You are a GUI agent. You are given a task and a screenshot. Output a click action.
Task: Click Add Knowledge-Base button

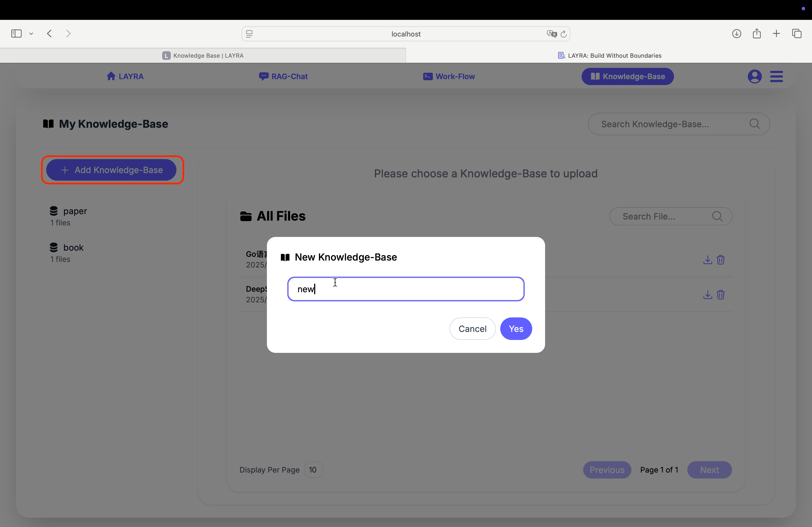[111, 170]
